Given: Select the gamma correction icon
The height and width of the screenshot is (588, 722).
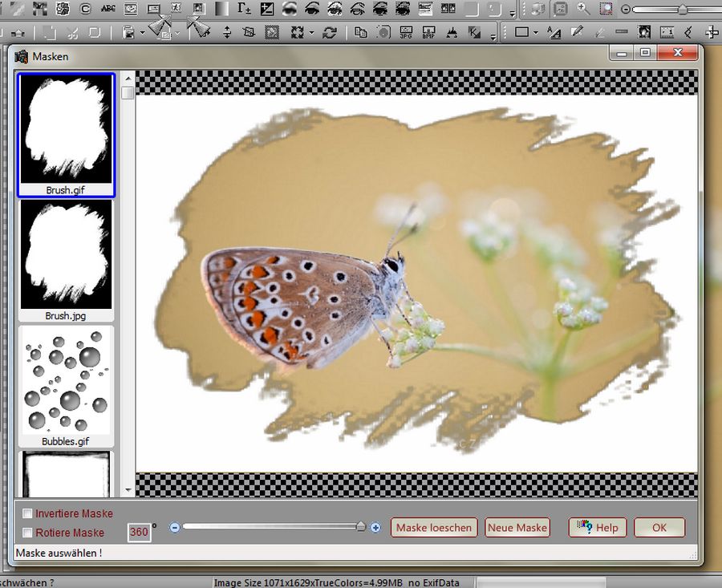Looking at the screenshot, I should click(244, 9).
